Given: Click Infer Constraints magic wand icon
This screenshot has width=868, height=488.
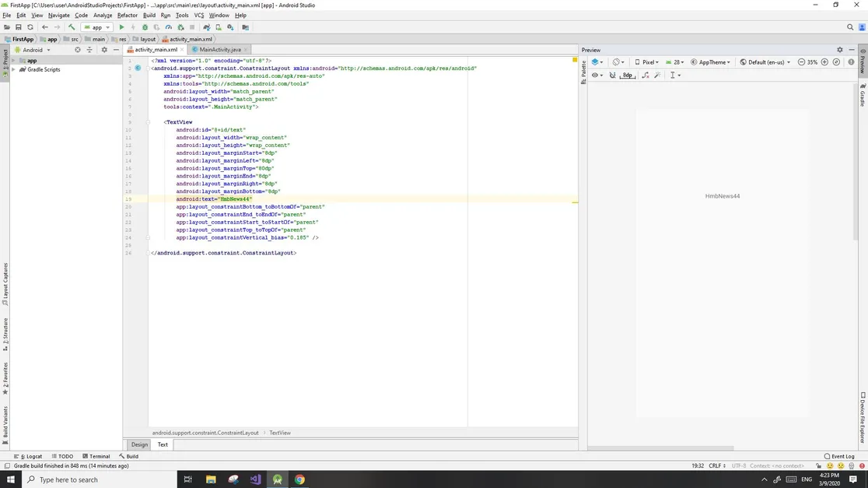Looking at the screenshot, I should coord(658,75).
